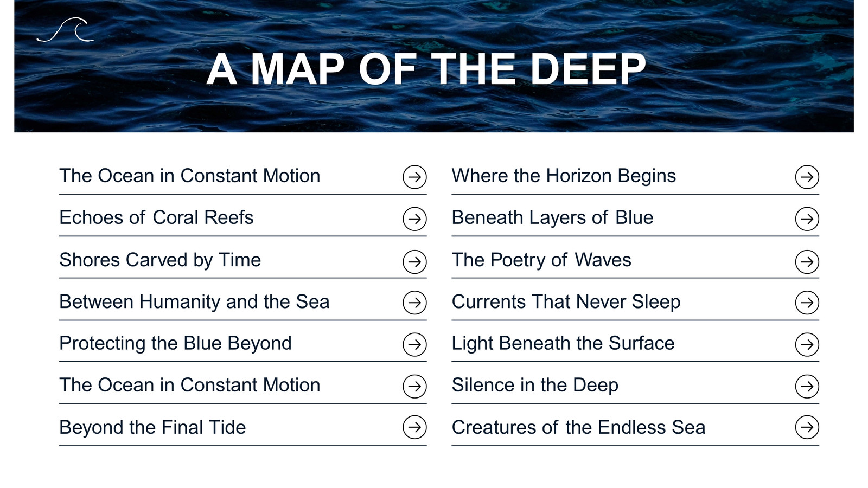The width and height of the screenshot is (868, 488).
Task: Open the Light Beneath the Surface entry
Action: (563, 343)
